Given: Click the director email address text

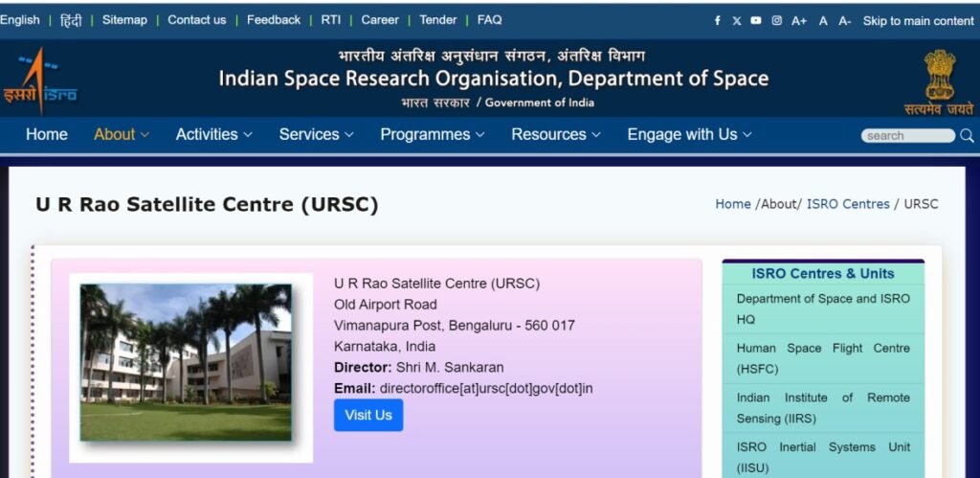Looking at the screenshot, I should (x=486, y=389).
